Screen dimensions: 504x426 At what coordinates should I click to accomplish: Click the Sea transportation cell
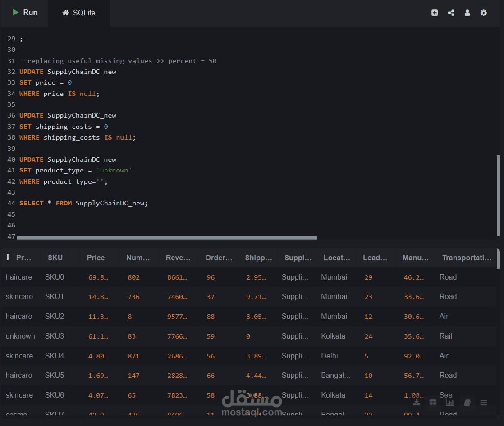click(445, 395)
